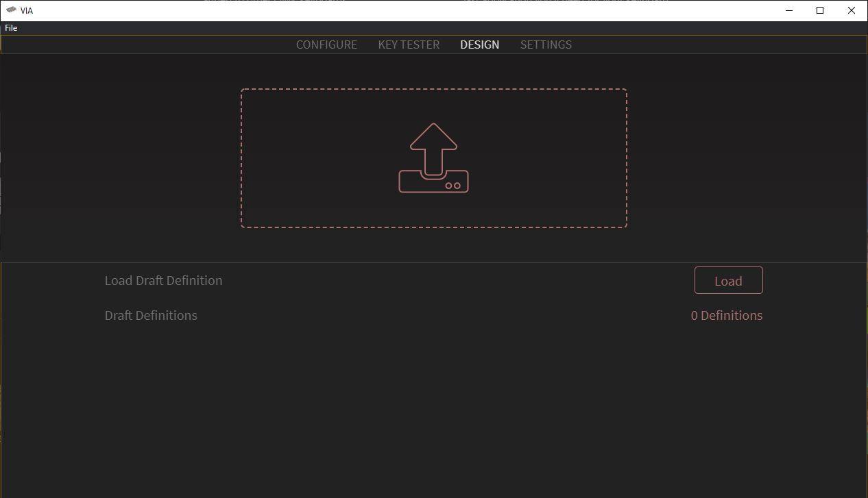Switch to the CONFIGURE tab
868x498 pixels.
tap(326, 45)
